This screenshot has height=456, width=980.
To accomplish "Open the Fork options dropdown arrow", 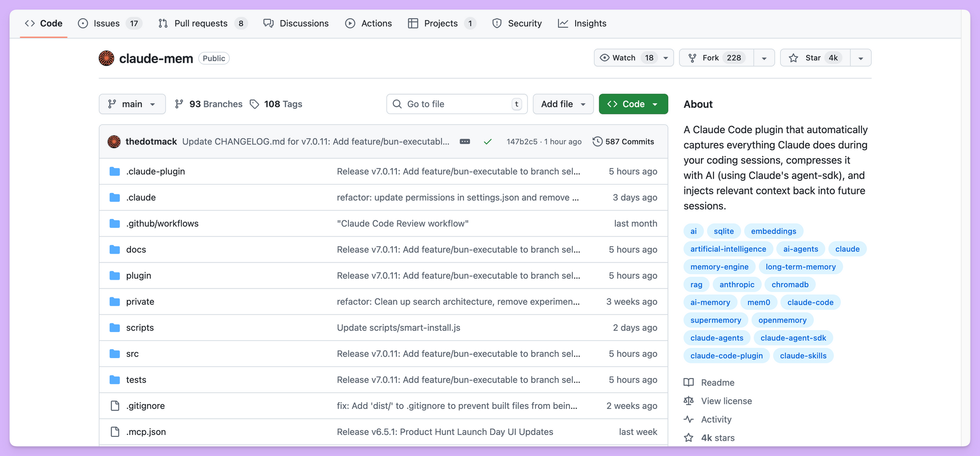I will click(764, 58).
